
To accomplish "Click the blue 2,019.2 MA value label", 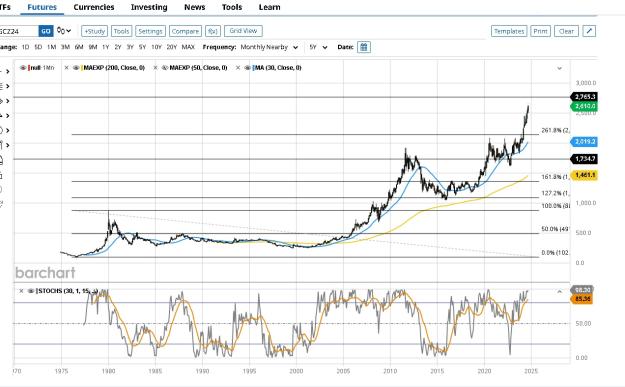I will [584, 141].
